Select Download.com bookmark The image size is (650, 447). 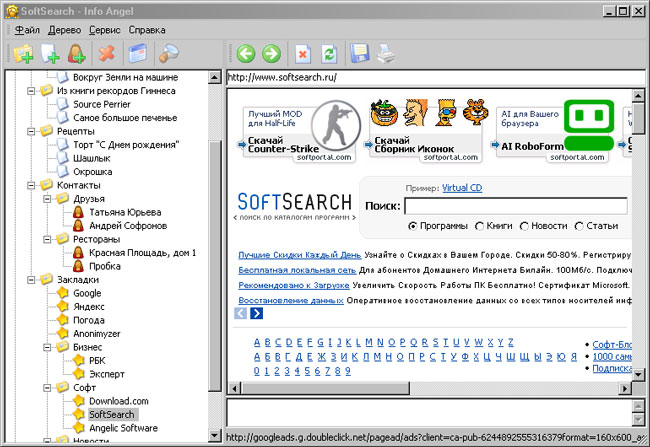[119, 401]
